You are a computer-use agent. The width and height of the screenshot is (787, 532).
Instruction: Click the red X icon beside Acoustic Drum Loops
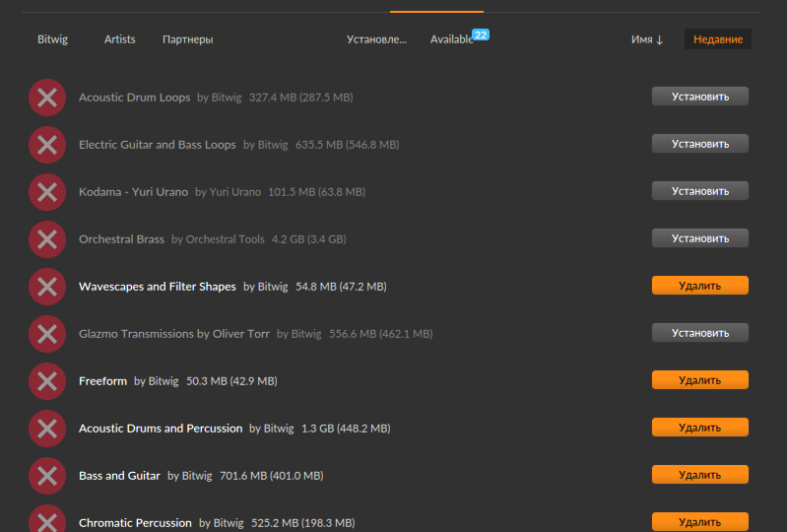(46, 98)
